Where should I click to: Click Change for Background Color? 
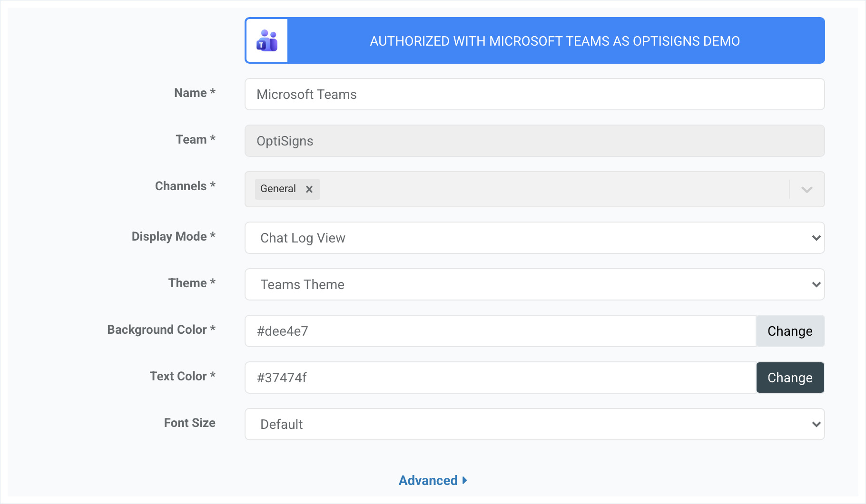point(790,331)
